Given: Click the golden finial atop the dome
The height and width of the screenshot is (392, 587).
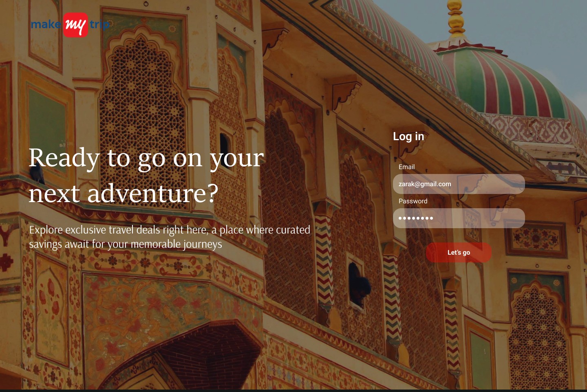Looking at the screenshot, I should pos(455,18).
